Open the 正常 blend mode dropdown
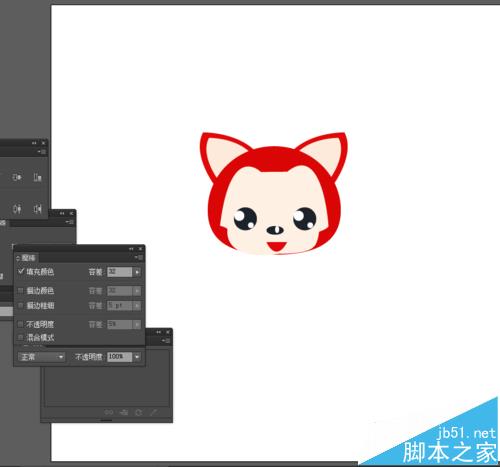The height and width of the screenshot is (467, 500). coord(41,357)
